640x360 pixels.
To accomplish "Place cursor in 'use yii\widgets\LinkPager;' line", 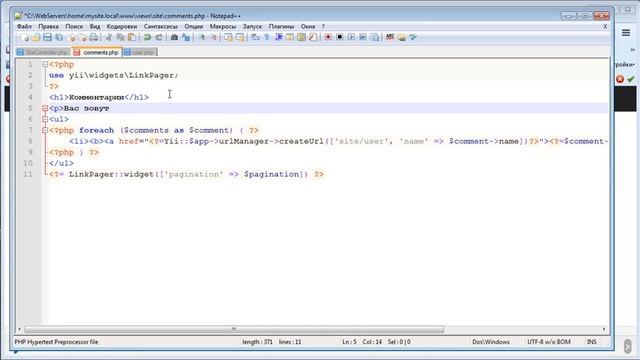I will coord(113,76).
